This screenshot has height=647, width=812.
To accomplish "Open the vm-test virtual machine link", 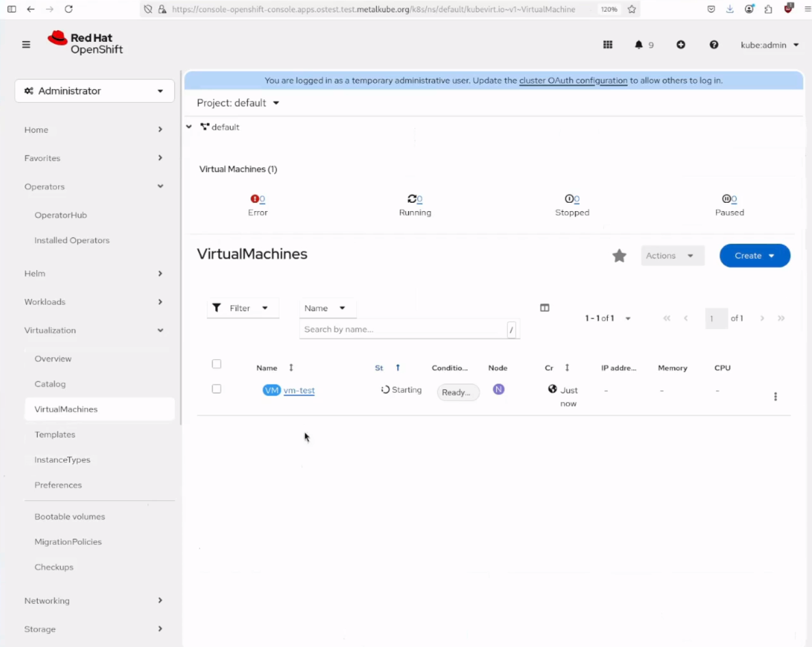I will coord(299,391).
